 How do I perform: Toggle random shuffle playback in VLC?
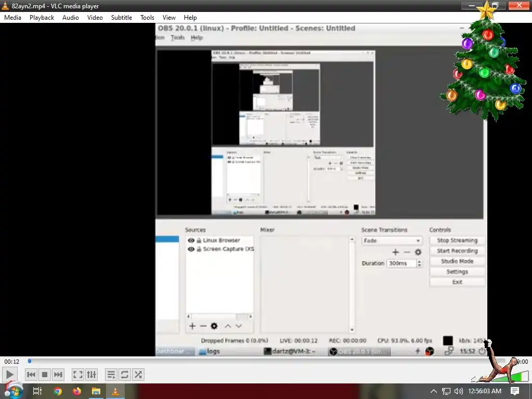(138, 375)
